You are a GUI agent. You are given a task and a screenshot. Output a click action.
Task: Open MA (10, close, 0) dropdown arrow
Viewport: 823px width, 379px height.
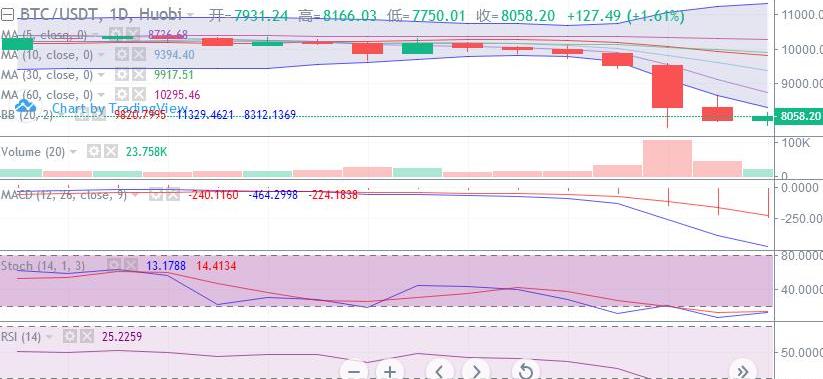pos(101,55)
